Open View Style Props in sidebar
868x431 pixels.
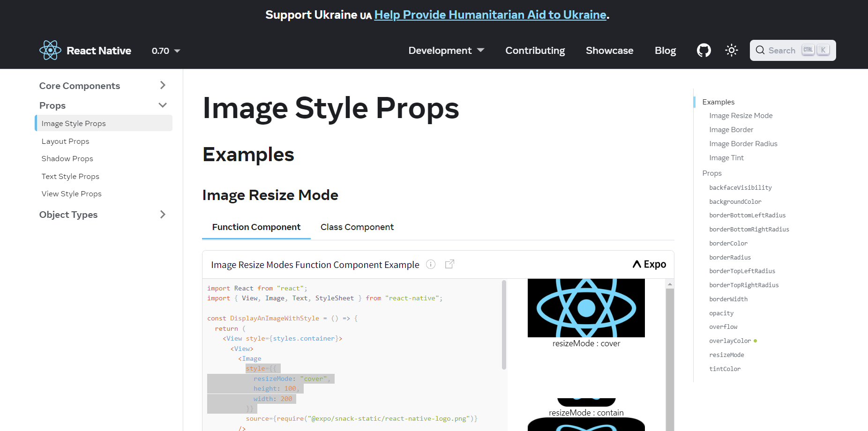(71, 193)
